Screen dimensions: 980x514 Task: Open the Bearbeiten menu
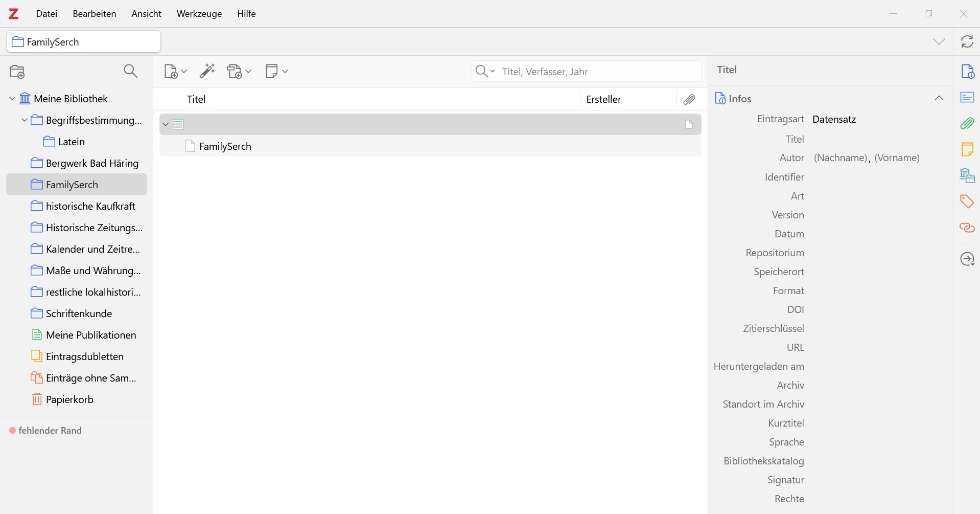95,14
